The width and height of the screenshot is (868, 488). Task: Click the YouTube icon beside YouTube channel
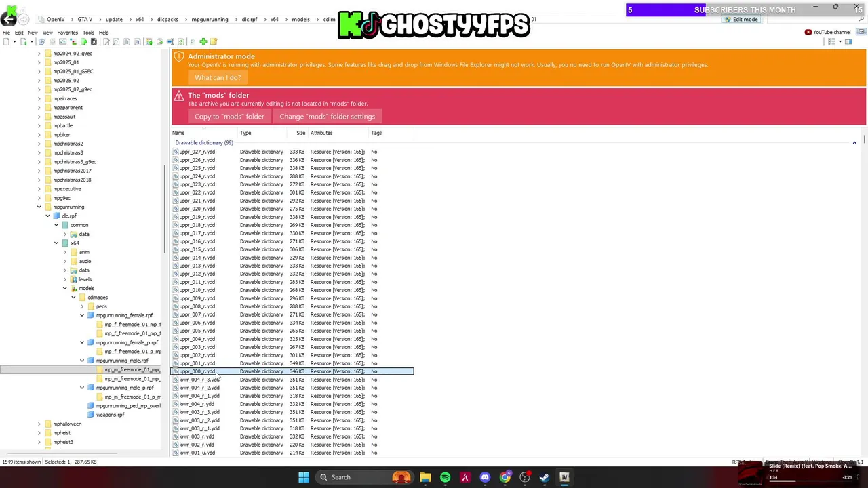[808, 32]
